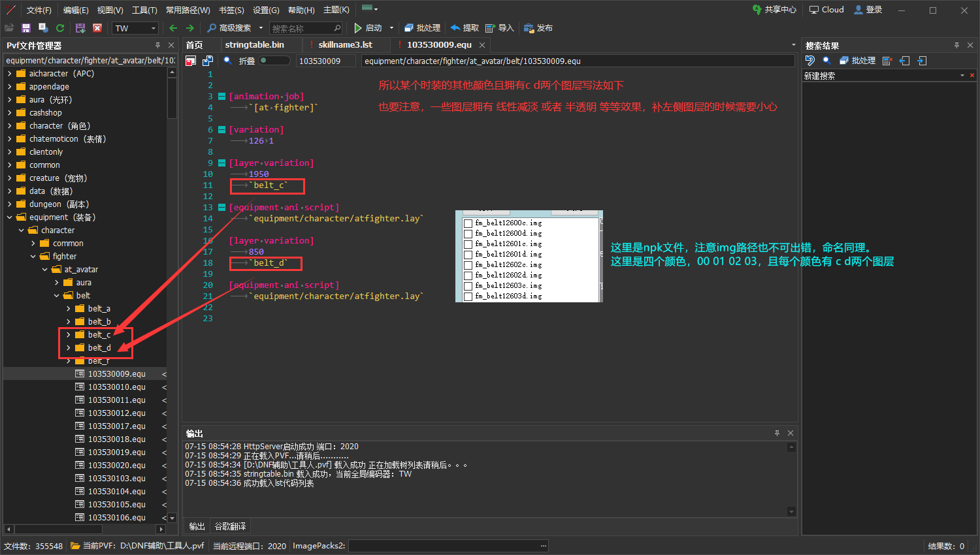Viewport: 980px width, 555px height.
Task: Click the purple save icon in toolbar
Action: (x=26, y=28)
